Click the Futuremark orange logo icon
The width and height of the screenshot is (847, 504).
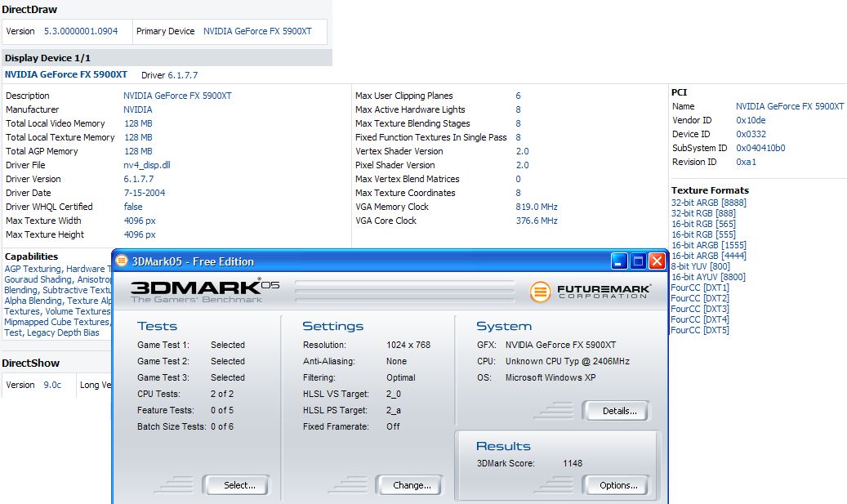tap(540, 292)
